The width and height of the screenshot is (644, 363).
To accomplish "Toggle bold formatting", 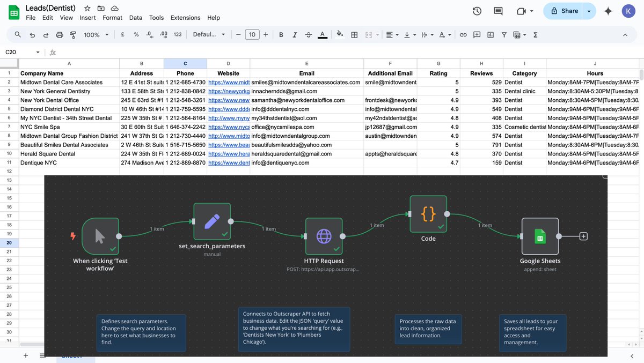I will tap(281, 35).
